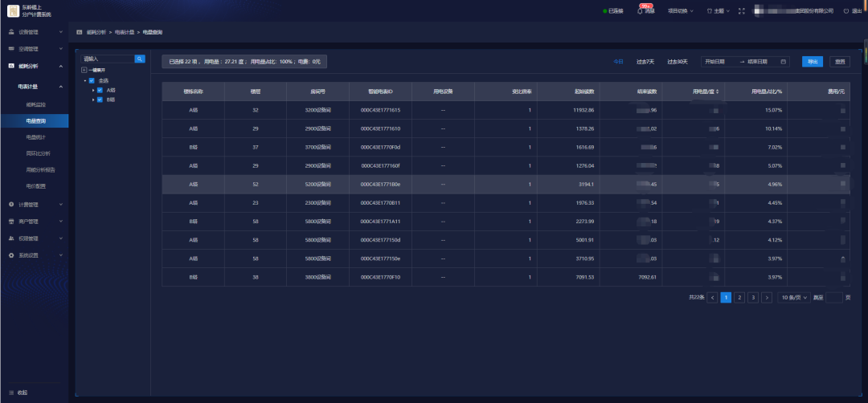The image size is (868, 403).
Task: Sort by 用电量/度 column sort arrows
Action: [718, 92]
